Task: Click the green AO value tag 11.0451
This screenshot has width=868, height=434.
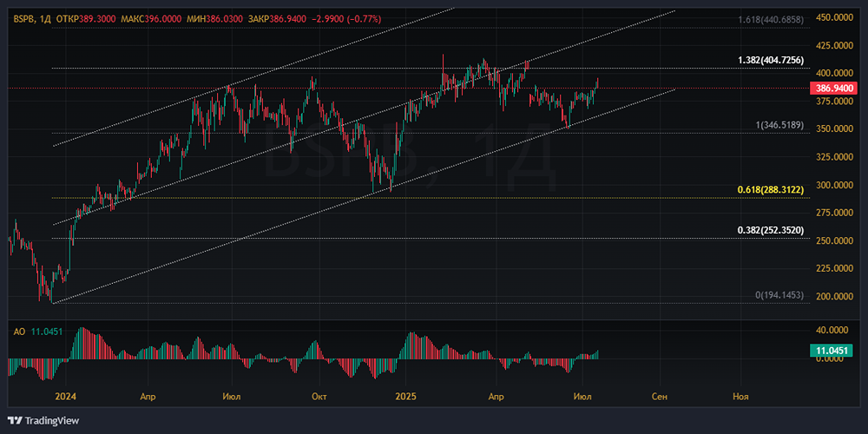Action: (x=833, y=351)
